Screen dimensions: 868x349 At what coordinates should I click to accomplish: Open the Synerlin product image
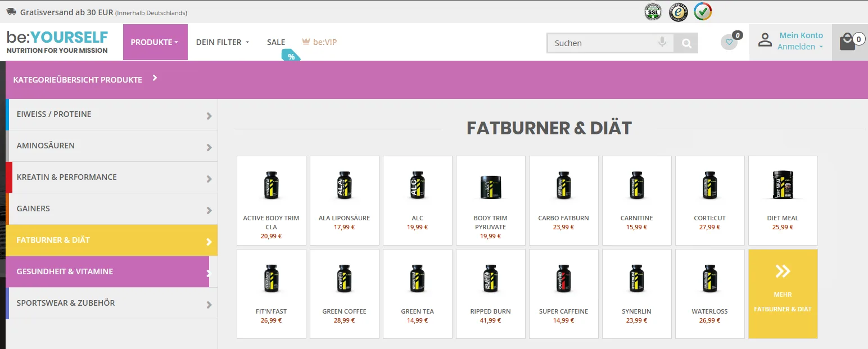pyautogui.click(x=637, y=279)
